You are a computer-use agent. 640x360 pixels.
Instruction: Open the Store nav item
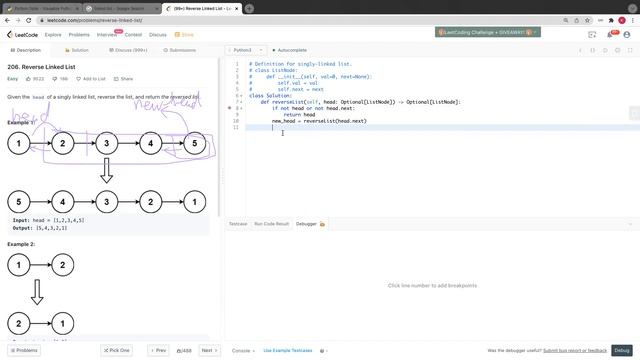coord(184,35)
